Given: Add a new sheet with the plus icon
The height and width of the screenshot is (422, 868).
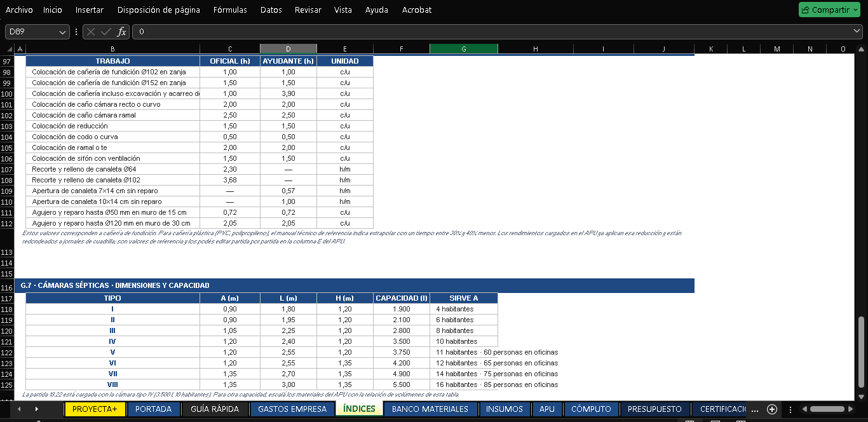Looking at the screenshot, I should 772,409.
